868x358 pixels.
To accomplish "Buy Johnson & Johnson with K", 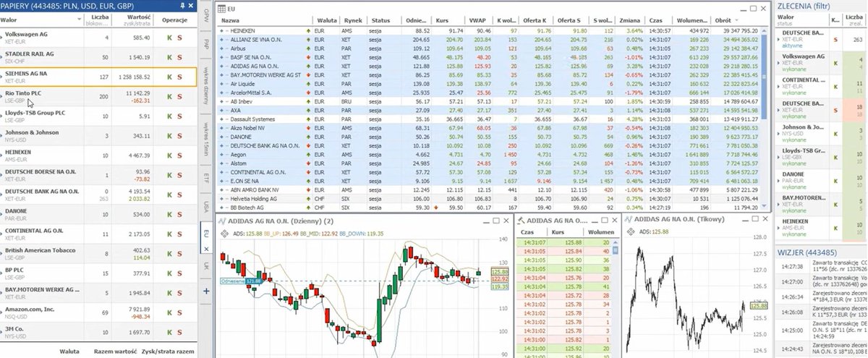I will click(x=168, y=135).
